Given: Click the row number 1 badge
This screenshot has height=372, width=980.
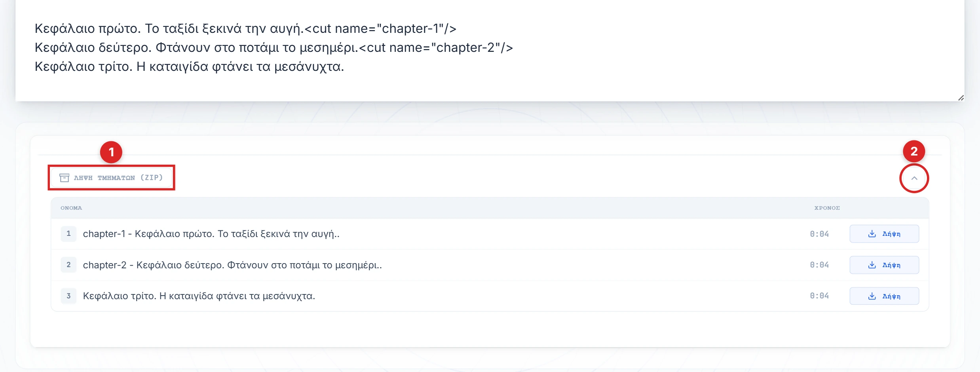Looking at the screenshot, I should [x=68, y=234].
